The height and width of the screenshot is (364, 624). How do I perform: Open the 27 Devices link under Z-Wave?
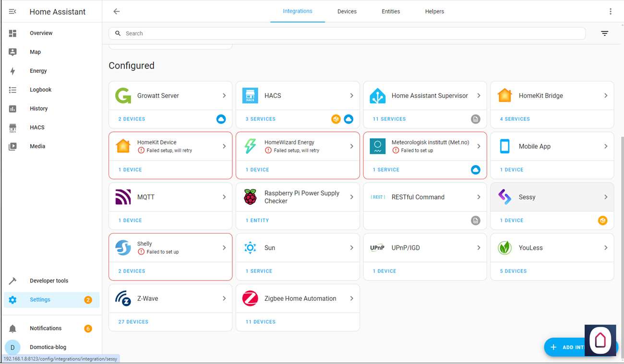(133, 322)
